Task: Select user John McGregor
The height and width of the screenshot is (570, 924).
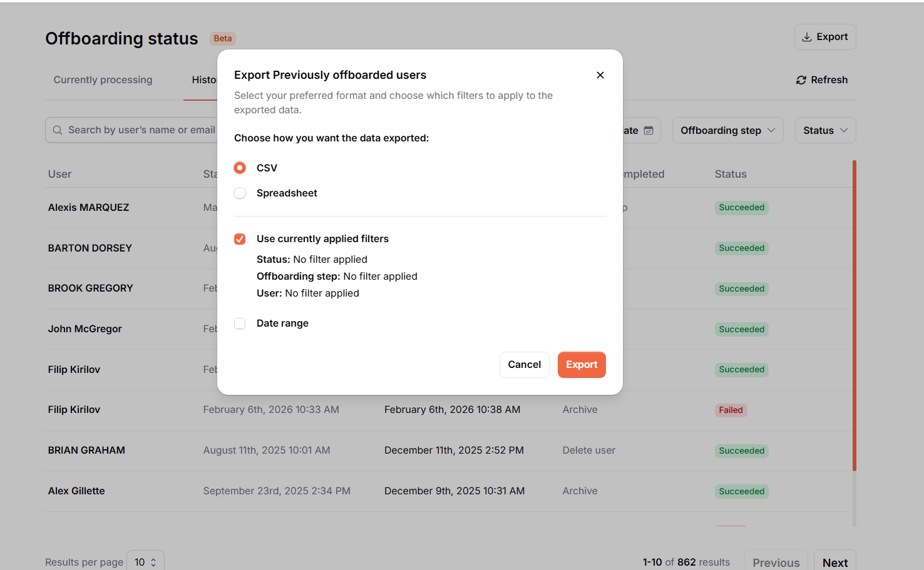Action: [x=85, y=329]
